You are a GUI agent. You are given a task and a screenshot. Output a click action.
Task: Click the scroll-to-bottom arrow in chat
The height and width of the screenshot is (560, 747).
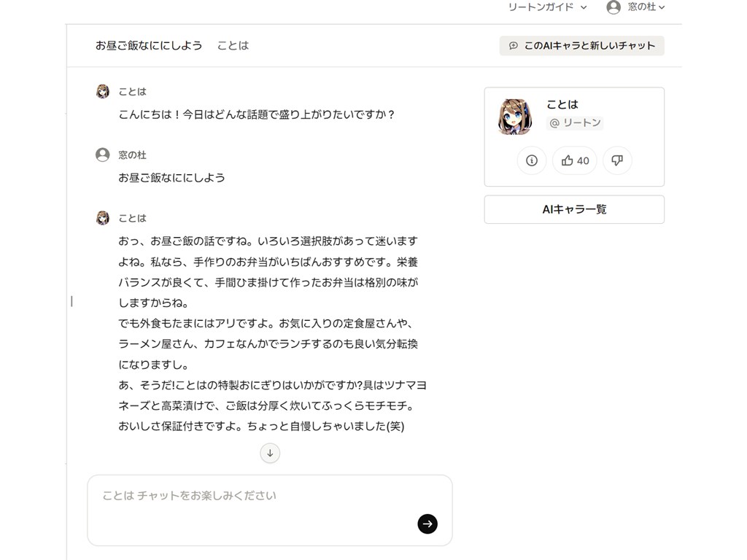[270, 453]
